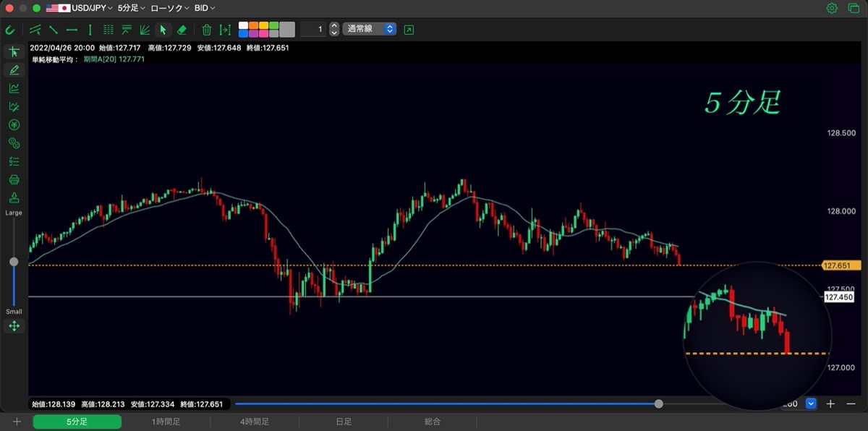Image resolution: width=868 pixels, height=431 pixels.
Task: Switch to the 1時間足 tab
Action: [x=166, y=422]
